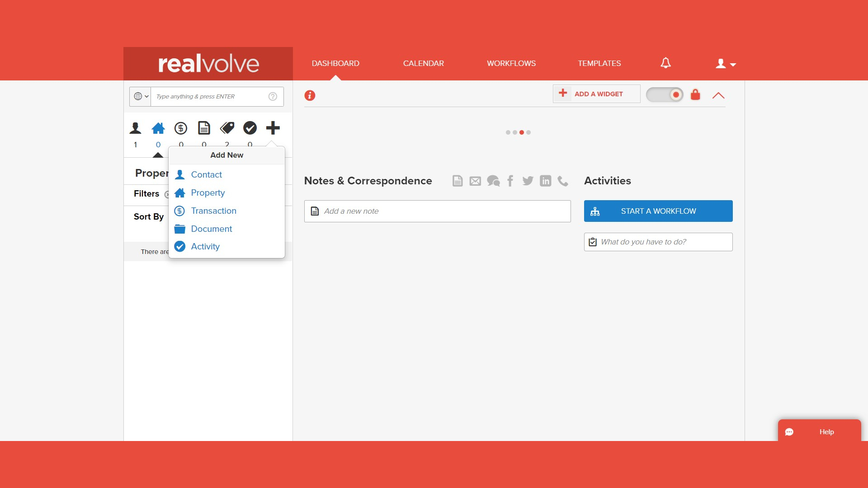Image resolution: width=868 pixels, height=488 pixels.
Task: Toggle the on/off switch near lock icon
Action: 664,94
